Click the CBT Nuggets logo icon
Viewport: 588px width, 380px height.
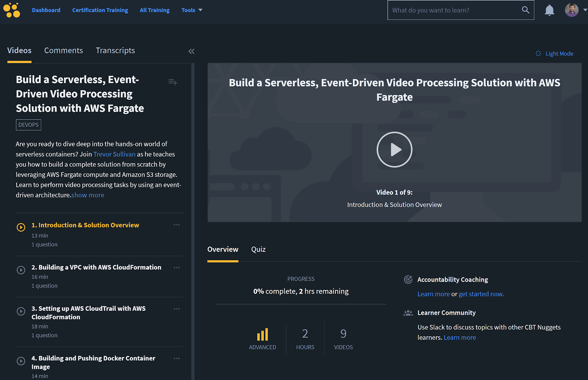(x=12, y=10)
